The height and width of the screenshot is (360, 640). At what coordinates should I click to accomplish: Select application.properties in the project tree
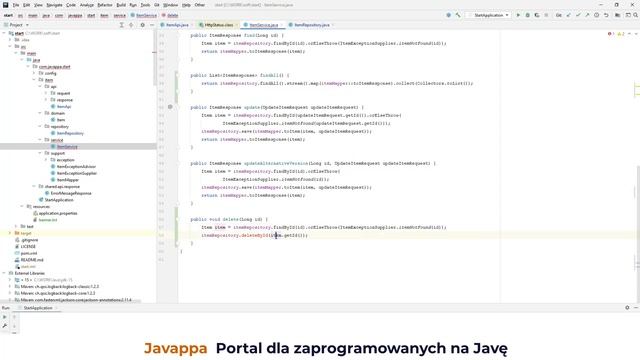58,213
